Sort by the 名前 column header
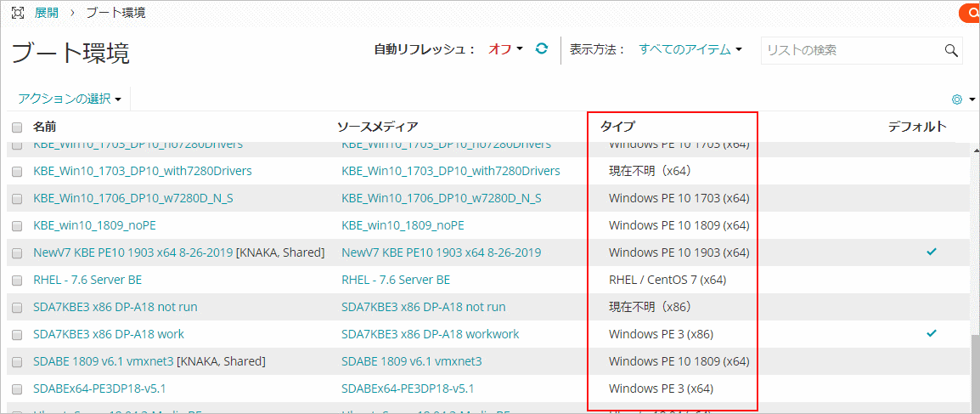Viewport: 980px width, 414px height. pos(45,127)
